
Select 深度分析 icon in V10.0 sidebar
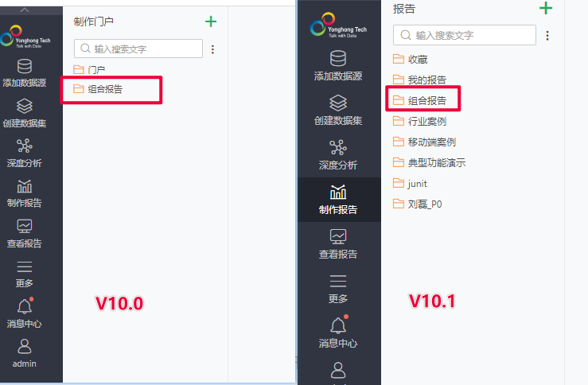(x=25, y=146)
